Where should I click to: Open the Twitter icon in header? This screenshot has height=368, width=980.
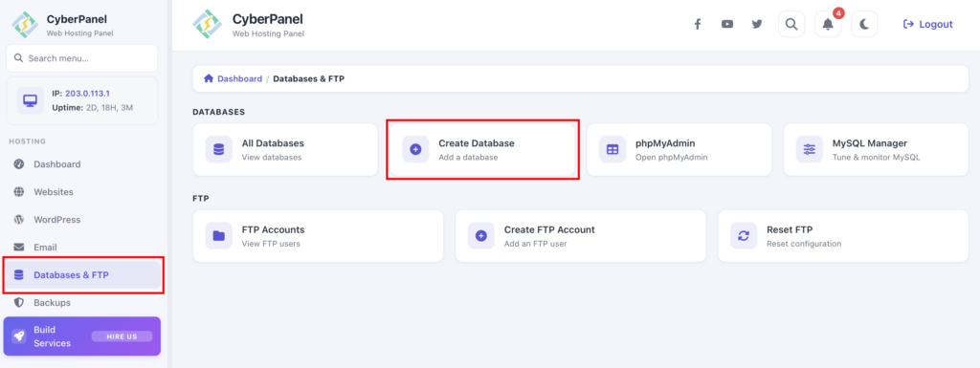coord(757,24)
